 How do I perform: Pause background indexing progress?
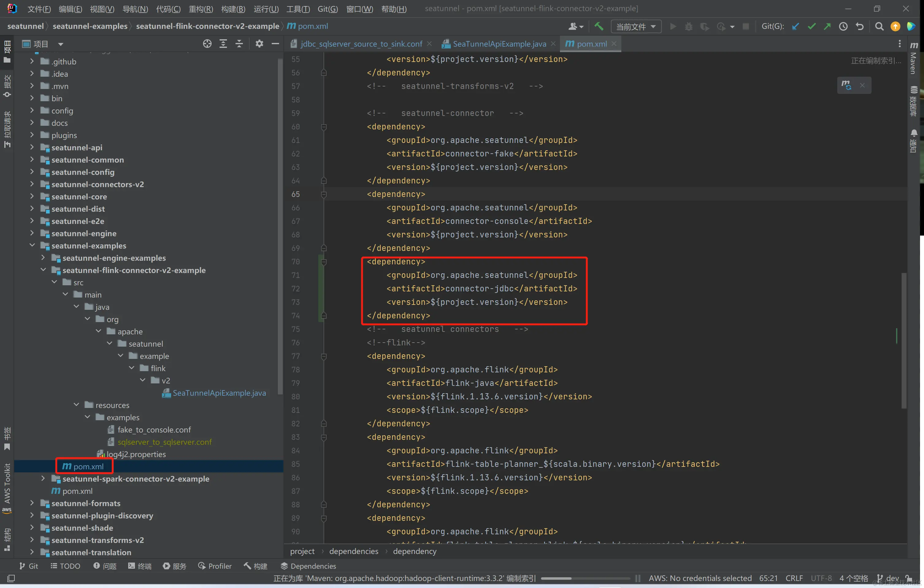638,578
